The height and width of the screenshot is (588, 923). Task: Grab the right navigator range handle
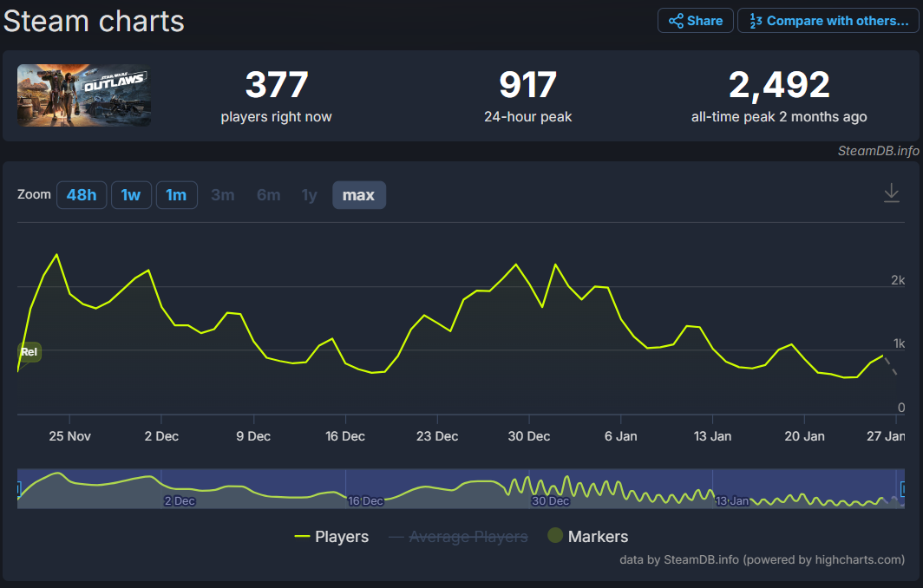tap(903, 488)
